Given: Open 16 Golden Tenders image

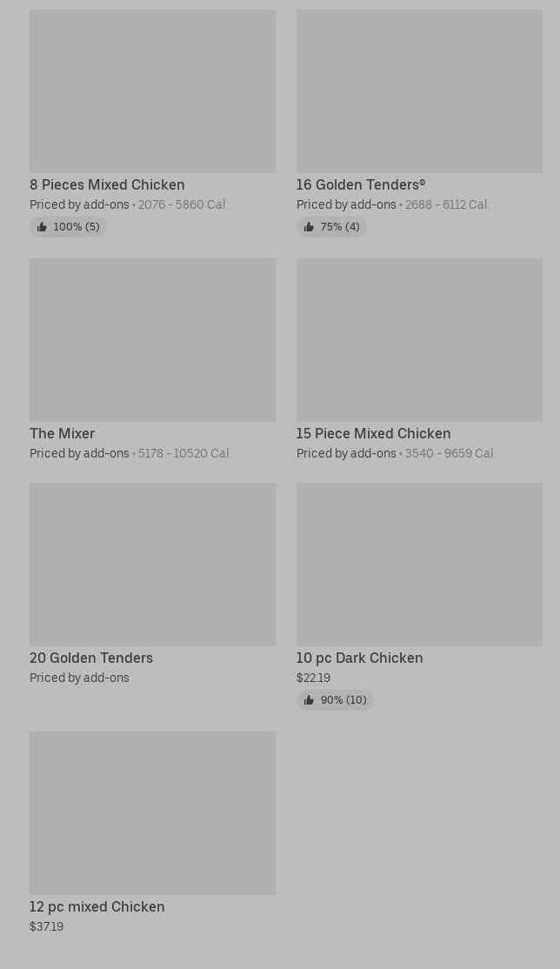Looking at the screenshot, I should click(x=419, y=91).
